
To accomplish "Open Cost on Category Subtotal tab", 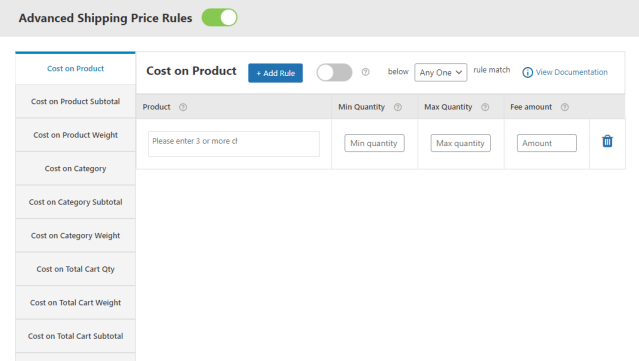I will click(75, 202).
